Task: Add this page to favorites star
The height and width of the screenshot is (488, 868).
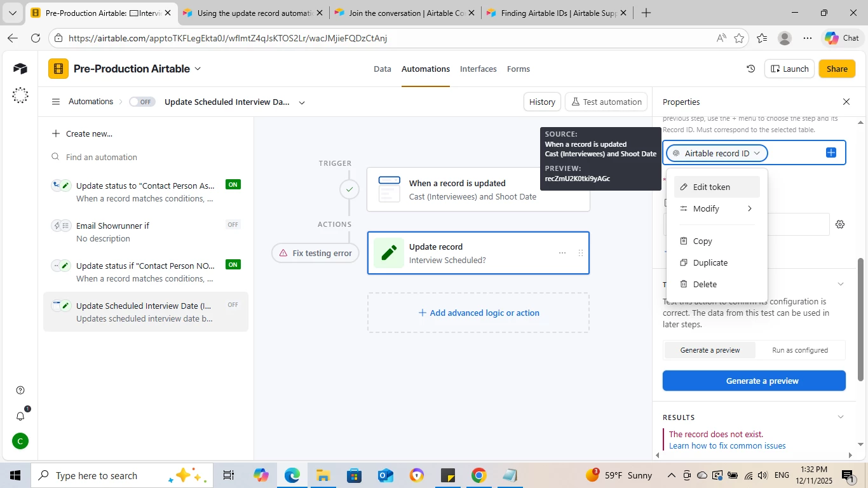Action: [x=739, y=38]
